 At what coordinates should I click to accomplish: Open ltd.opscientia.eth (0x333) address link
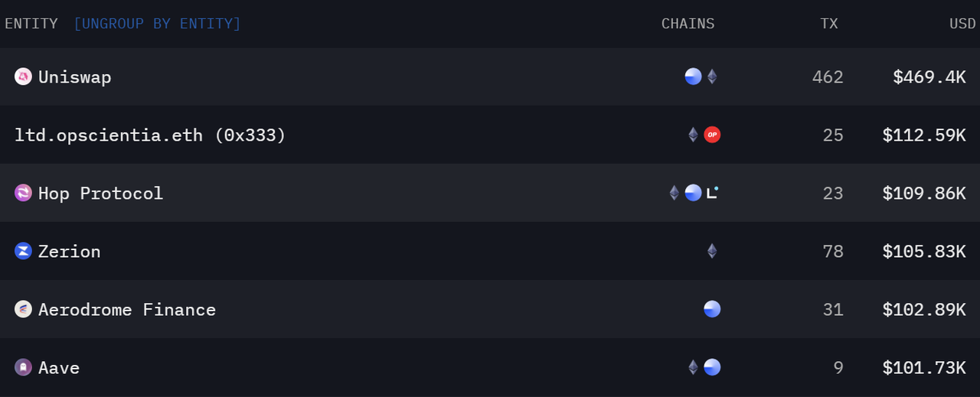pyautogui.click(x=150, y=135)
